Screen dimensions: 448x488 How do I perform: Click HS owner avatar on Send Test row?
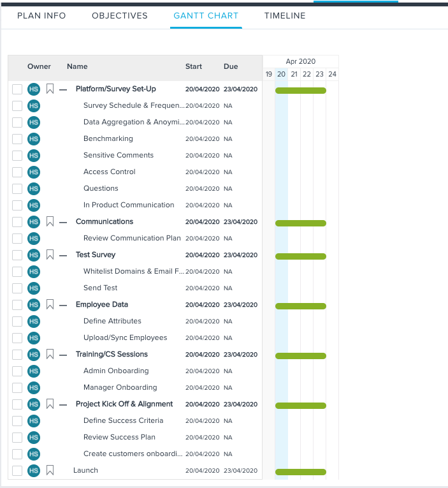click(34, 288)
